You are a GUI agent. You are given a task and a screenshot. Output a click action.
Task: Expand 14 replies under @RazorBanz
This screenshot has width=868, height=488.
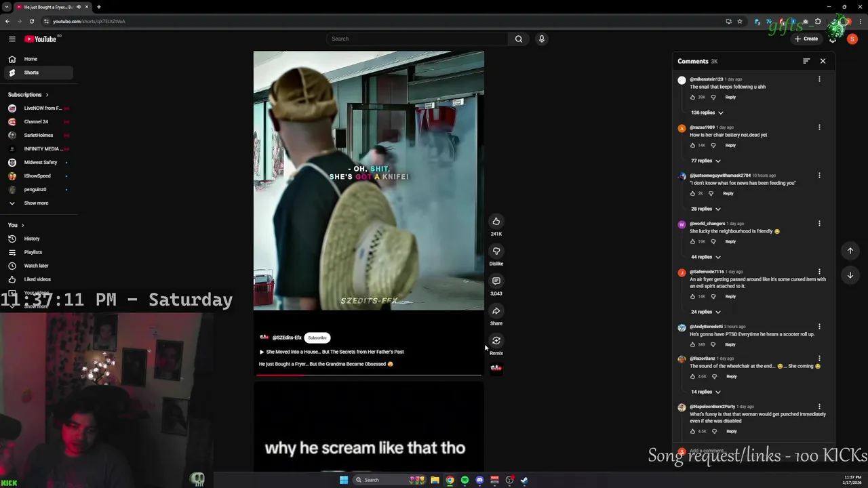pos(706,392)
